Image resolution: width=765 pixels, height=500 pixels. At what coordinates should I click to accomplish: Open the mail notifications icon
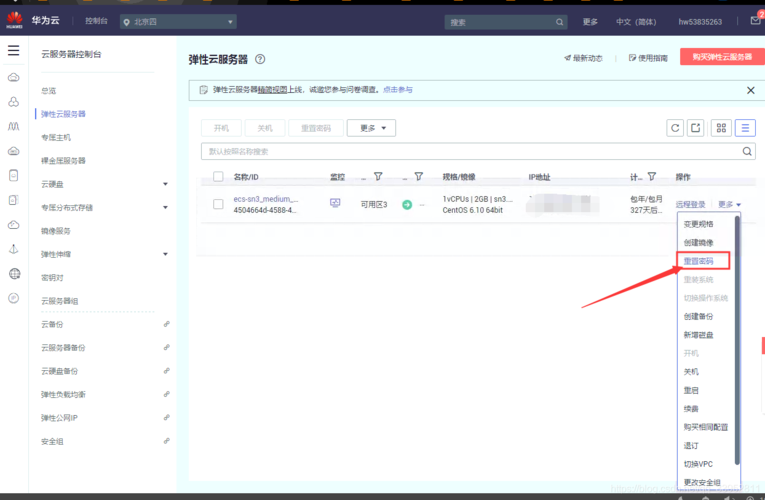click(755, 20)
